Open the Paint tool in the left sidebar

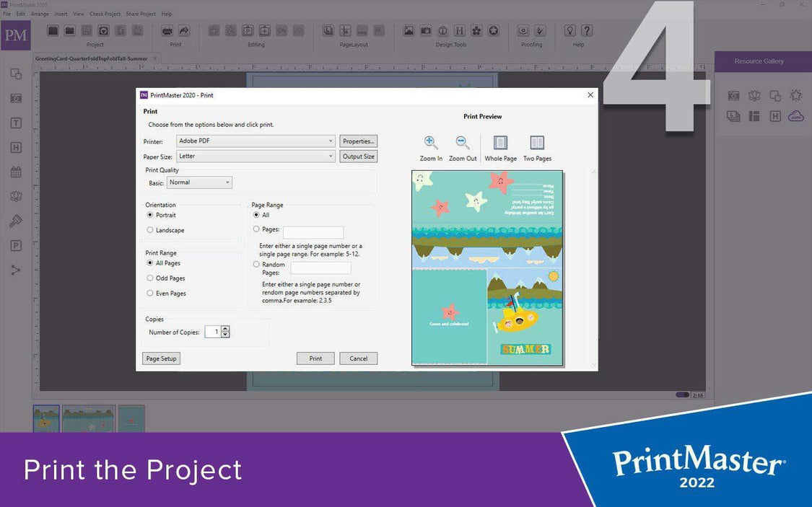coord(16,221)
